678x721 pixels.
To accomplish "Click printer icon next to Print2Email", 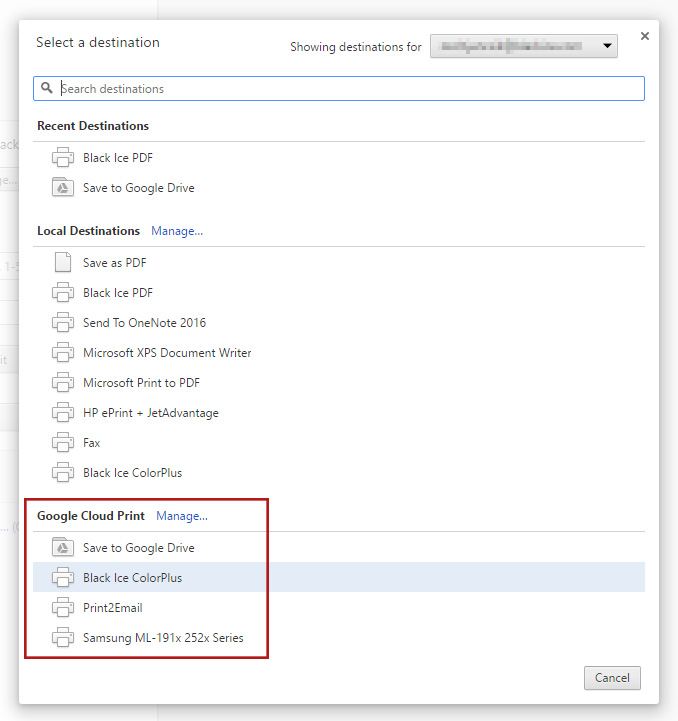I will 63,608.
